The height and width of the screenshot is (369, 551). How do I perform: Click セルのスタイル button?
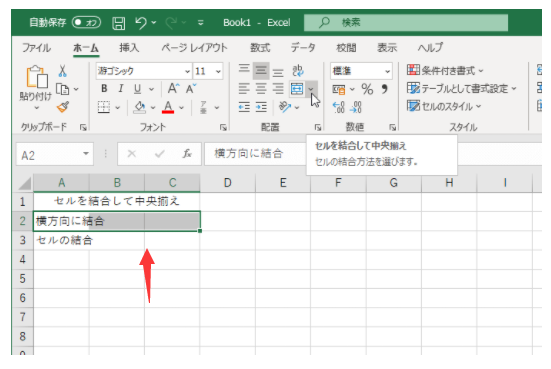444,106
